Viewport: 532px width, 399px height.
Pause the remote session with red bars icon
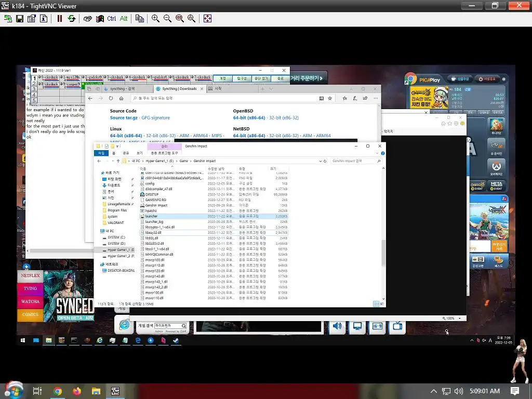[60, 19]
